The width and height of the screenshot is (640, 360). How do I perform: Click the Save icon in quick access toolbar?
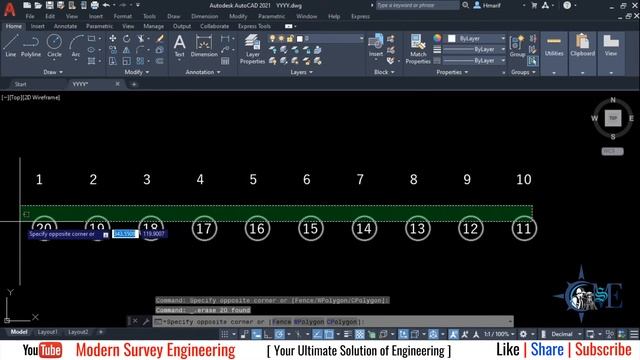click(x=49, y=5)
